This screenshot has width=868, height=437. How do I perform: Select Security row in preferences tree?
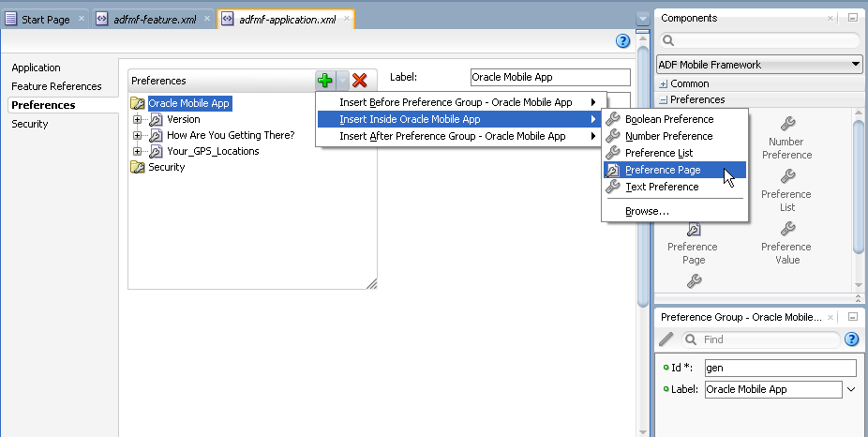point(166,167)
